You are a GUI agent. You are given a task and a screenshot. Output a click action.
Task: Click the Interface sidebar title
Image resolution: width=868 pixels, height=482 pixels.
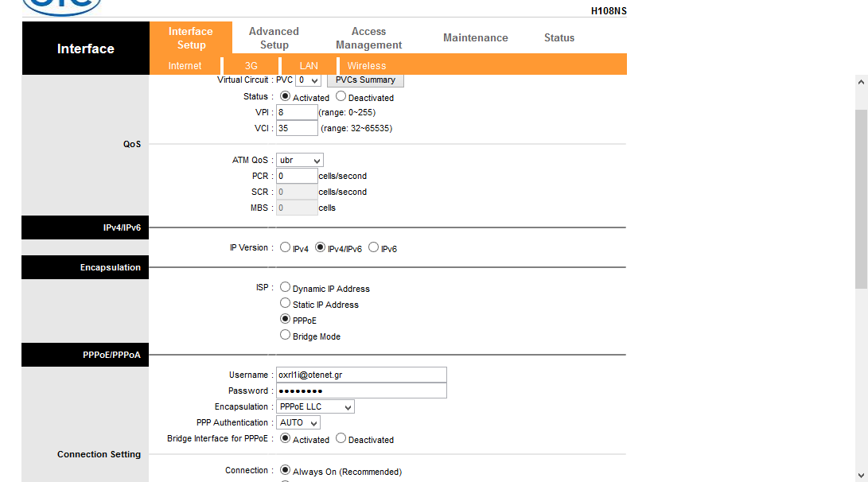point(86,49)
